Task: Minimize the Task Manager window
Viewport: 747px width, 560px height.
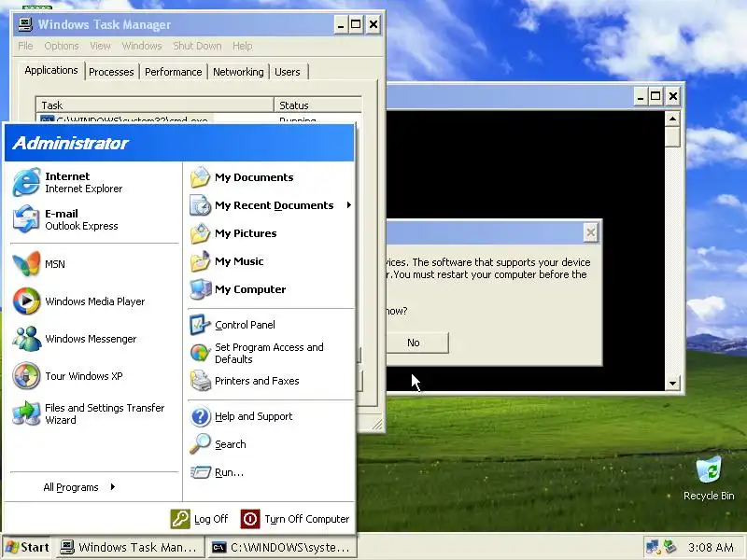Action: tap(341, 25)
